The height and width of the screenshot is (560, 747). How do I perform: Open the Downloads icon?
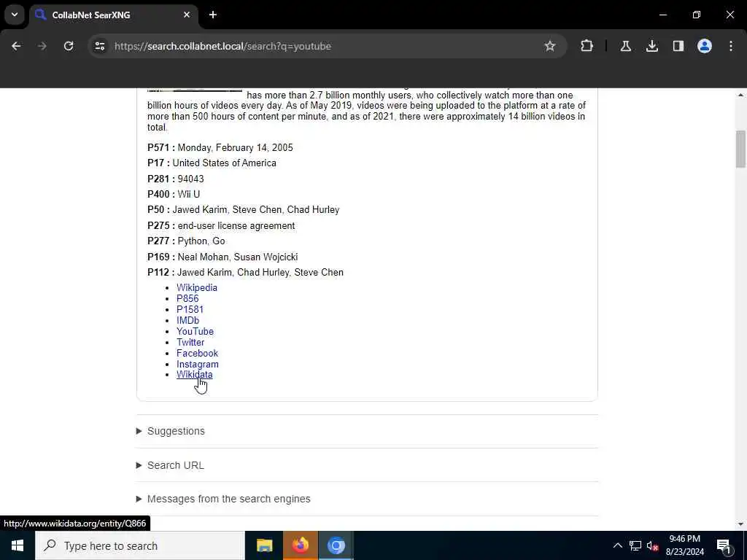[x=651, y=46]
